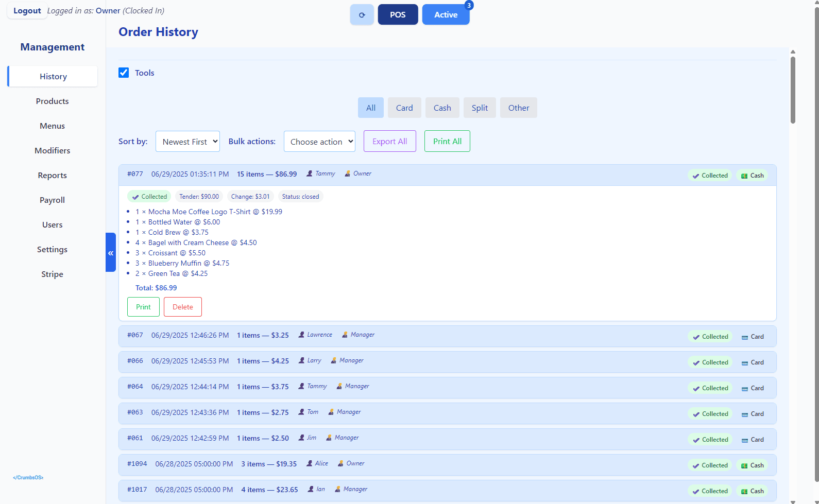Click Active orders notification badge
Screen dimensions: 819x504
pyautogui.click(x=469, y=6)
